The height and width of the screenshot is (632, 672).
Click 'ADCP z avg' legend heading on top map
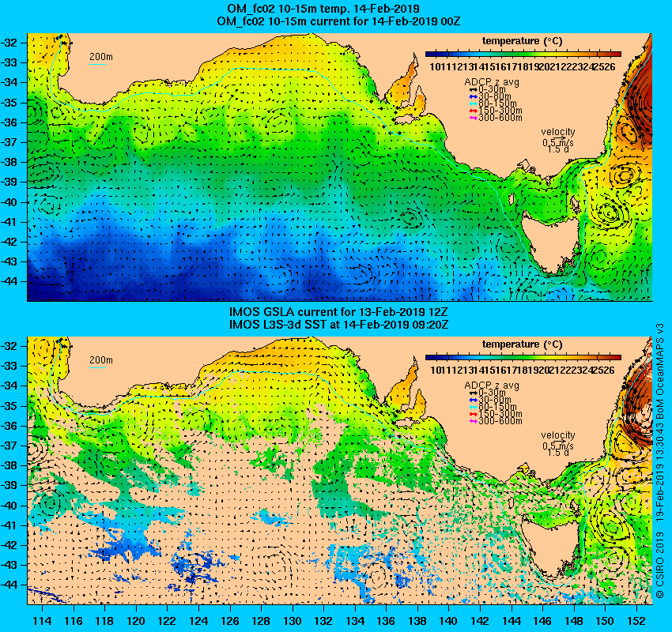click(492, 82)
